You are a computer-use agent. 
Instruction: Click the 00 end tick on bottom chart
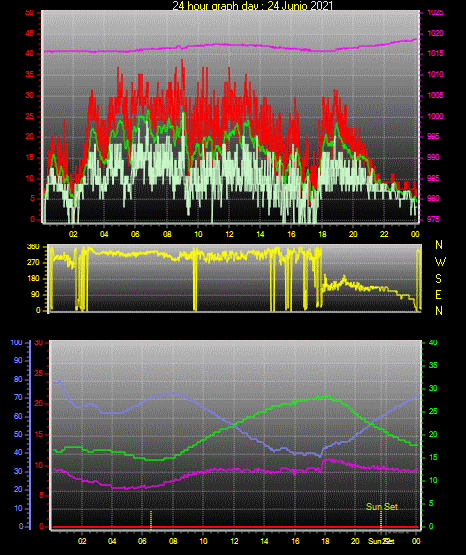416,541
